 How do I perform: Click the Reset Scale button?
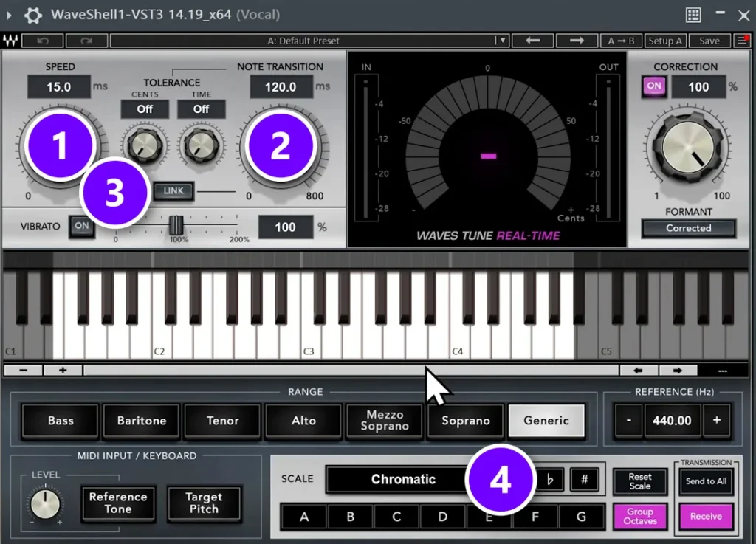(x=640, y=481)
